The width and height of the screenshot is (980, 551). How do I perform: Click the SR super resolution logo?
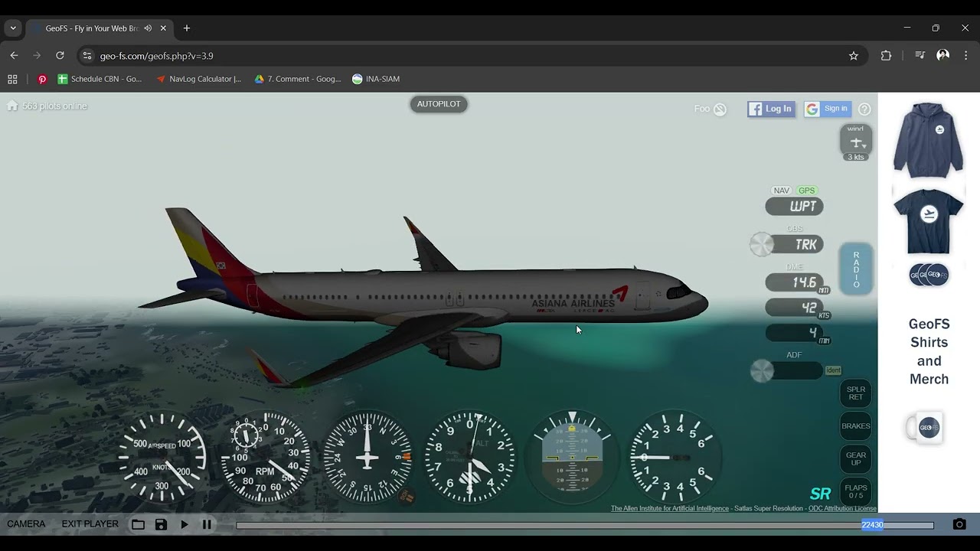coord(820,494)
